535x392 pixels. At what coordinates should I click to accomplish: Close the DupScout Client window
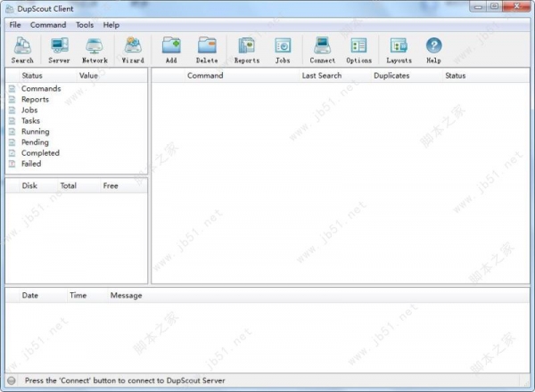point(517,7)
